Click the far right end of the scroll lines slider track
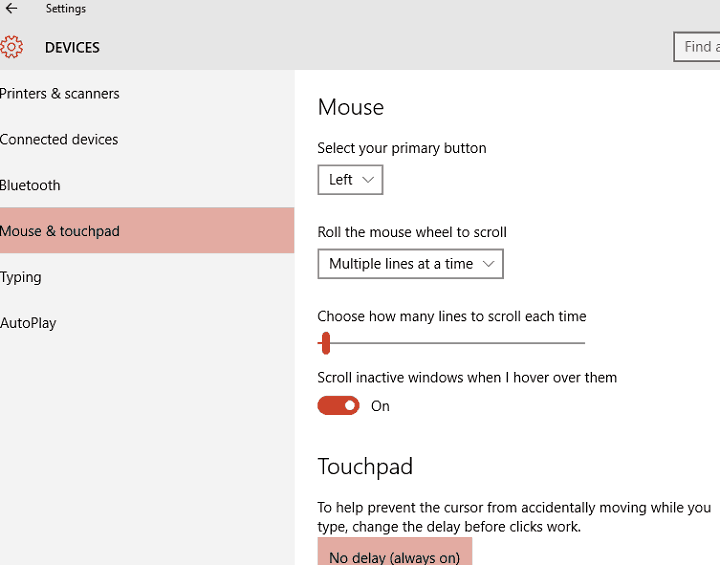The width and height of the screenshot is (720, 565). click(582, 344)
